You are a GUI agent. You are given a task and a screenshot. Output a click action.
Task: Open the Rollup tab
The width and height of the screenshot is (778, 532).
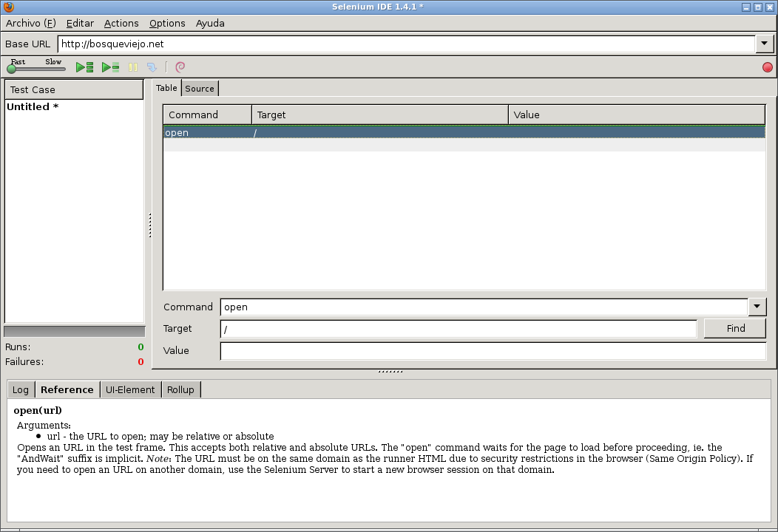[x=180, y=389]
